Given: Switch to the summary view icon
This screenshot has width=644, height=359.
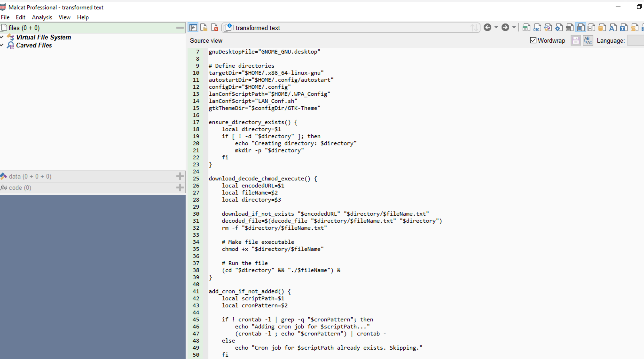Looking at the screenshot, I should (x=526, y=27).
